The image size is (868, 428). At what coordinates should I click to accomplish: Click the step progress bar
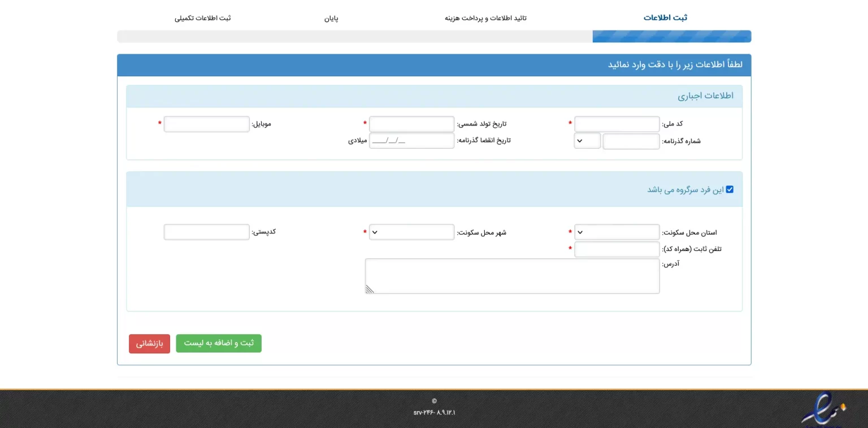point(434,37)
